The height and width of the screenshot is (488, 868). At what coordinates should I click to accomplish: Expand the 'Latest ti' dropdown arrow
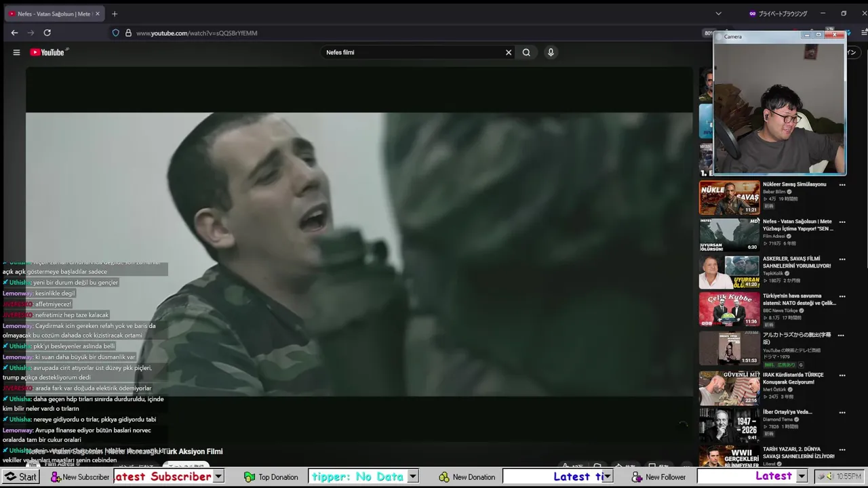[x=608, y=476]
